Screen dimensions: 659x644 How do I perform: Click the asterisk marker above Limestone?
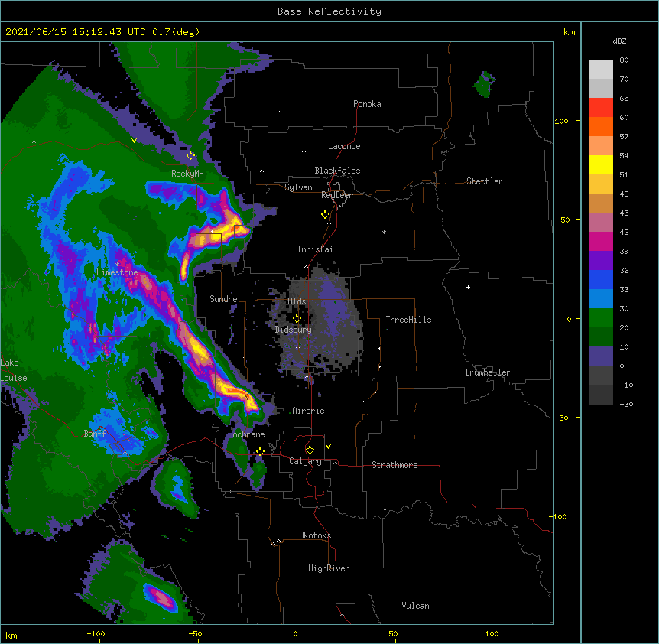(117, 264)
